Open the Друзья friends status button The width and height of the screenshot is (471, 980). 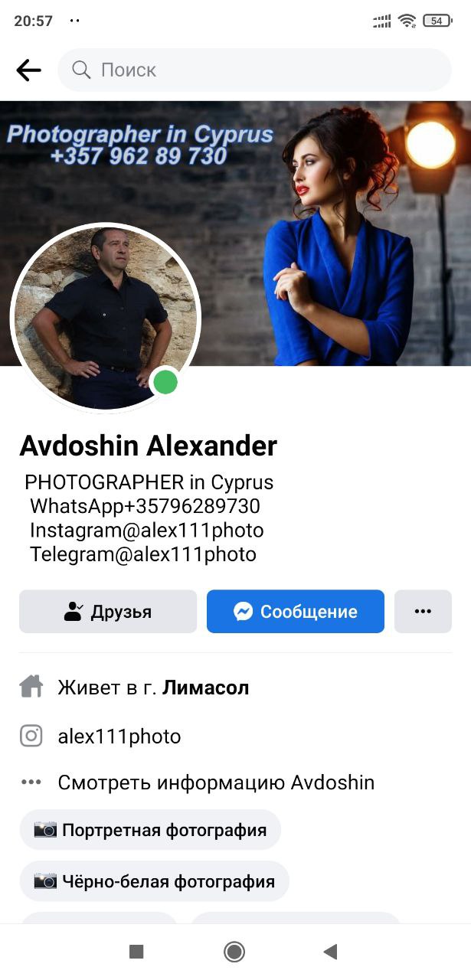(108, 611)
